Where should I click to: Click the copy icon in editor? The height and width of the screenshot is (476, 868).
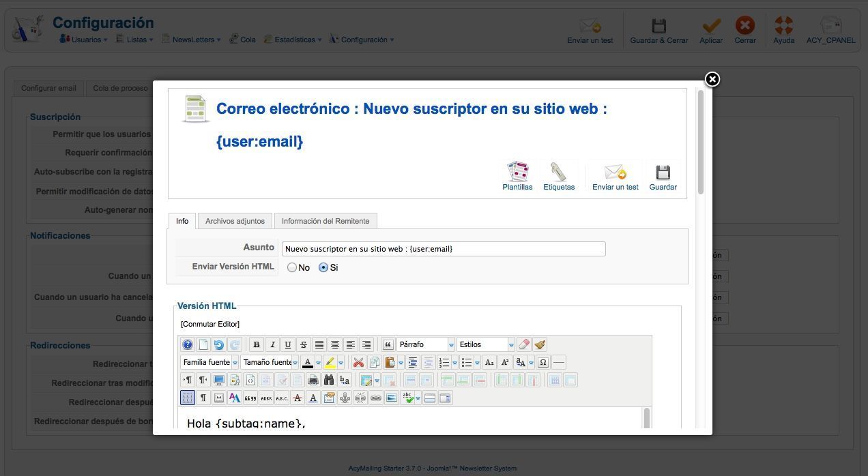374,362
